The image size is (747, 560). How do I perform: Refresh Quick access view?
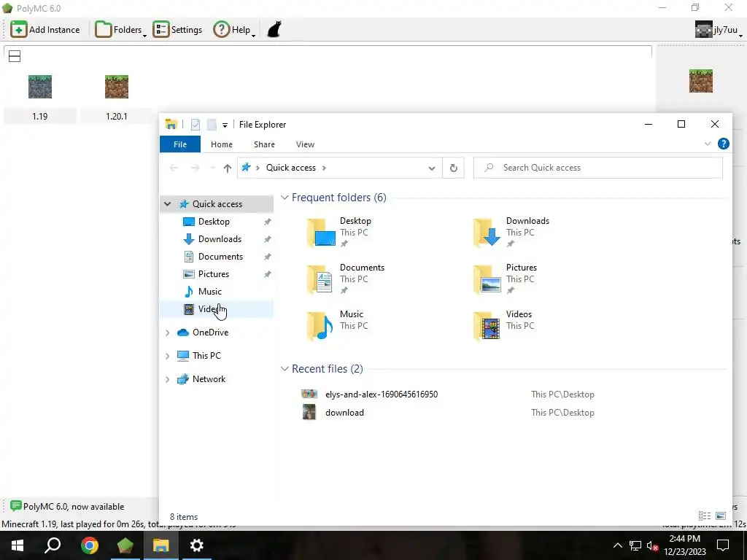click(454, 168)
